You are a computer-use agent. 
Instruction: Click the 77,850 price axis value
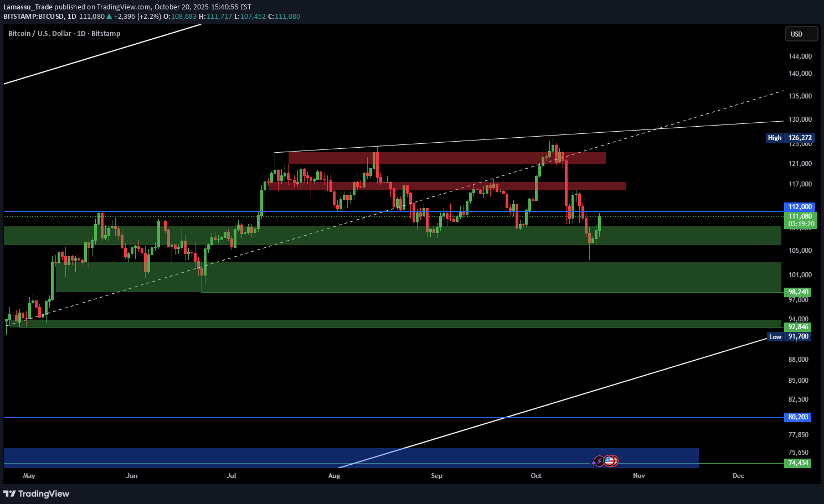(x=799, y=435)
